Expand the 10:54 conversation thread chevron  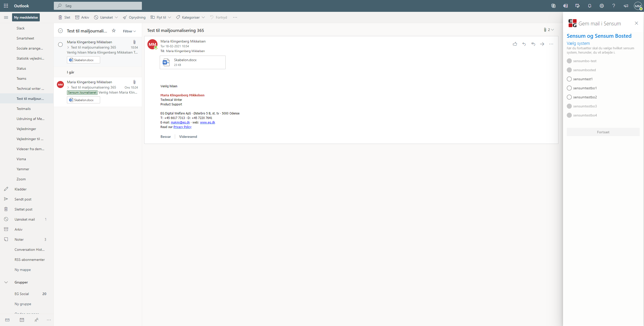pyautogui.click(x=68, y=47)
